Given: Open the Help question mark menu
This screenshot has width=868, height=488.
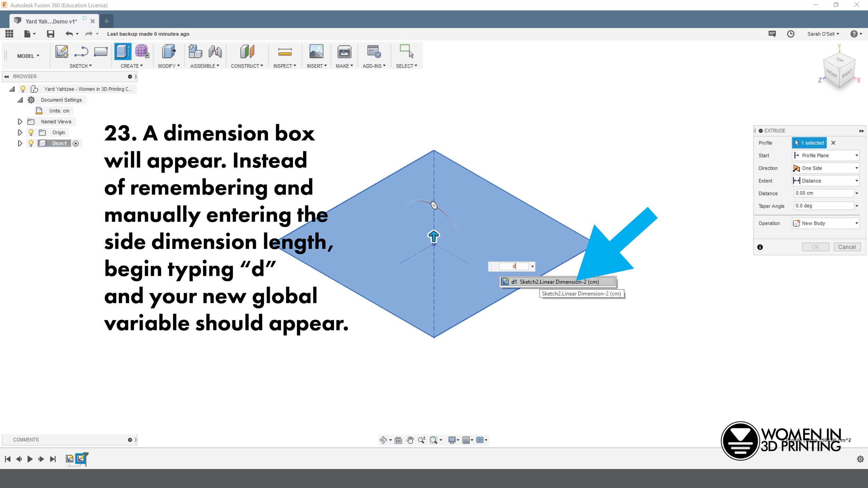Looking at the screenshot, I should (x=856, y=34).
